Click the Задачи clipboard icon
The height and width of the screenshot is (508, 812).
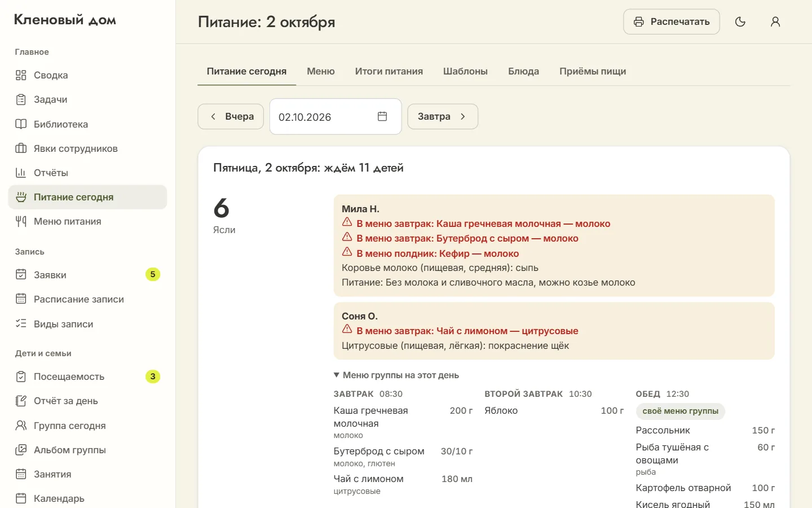21,99
